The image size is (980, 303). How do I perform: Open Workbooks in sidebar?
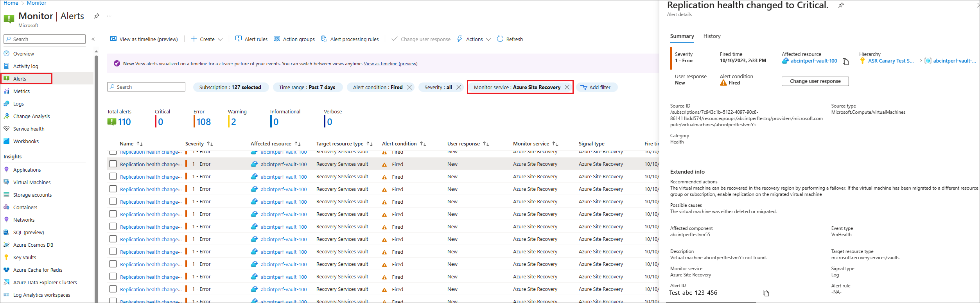pos(26,141)
